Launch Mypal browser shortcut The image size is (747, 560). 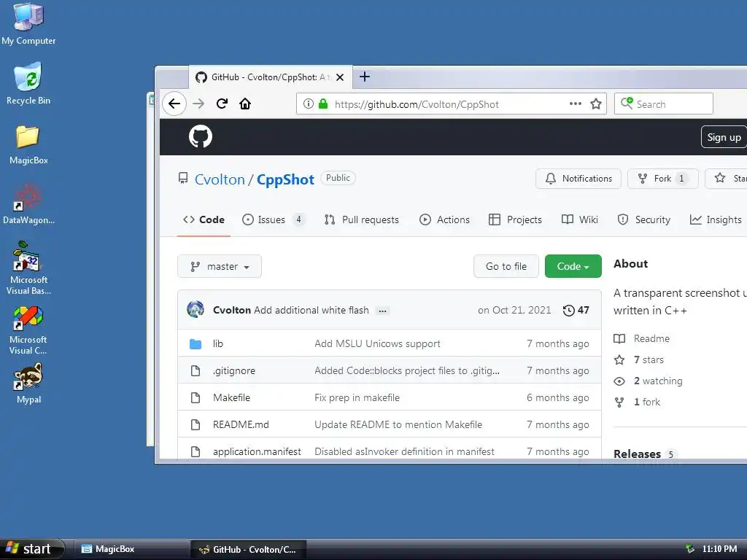click(28, 384)
